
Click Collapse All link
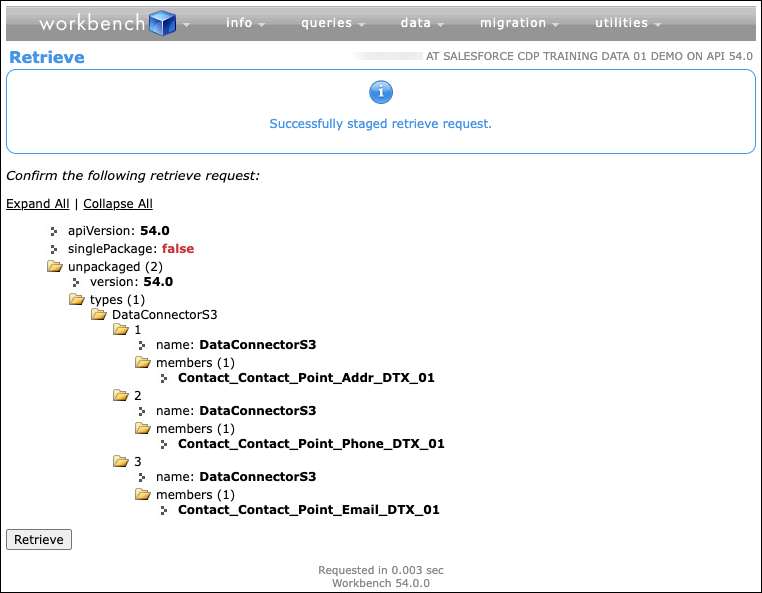118,204
